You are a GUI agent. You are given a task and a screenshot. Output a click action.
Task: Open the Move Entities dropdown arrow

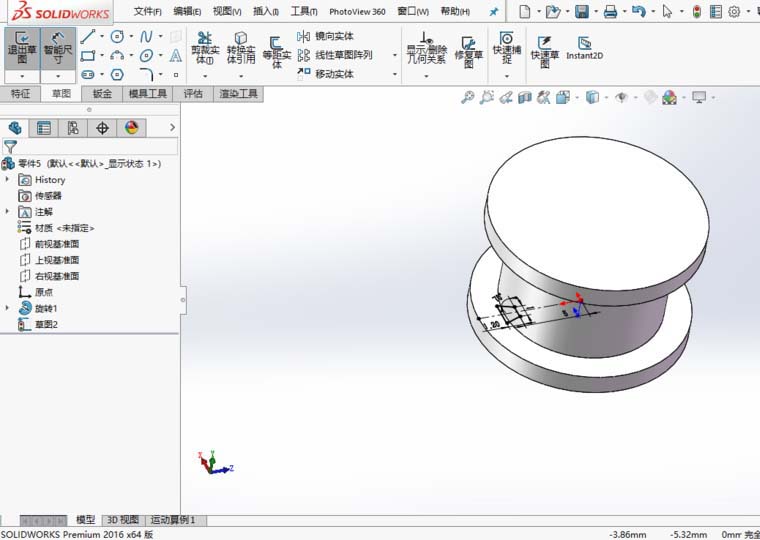[x=395, y=74]
